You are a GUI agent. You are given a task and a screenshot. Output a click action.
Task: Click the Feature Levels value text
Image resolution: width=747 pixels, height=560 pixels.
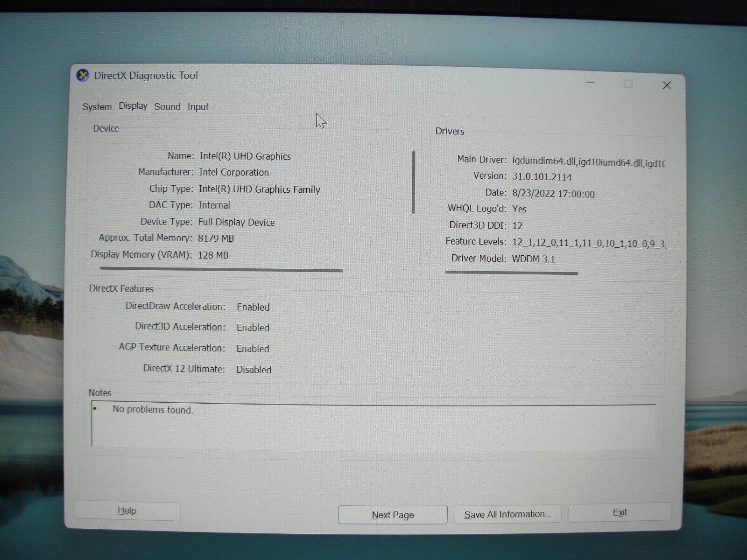[x=588, y=243]
